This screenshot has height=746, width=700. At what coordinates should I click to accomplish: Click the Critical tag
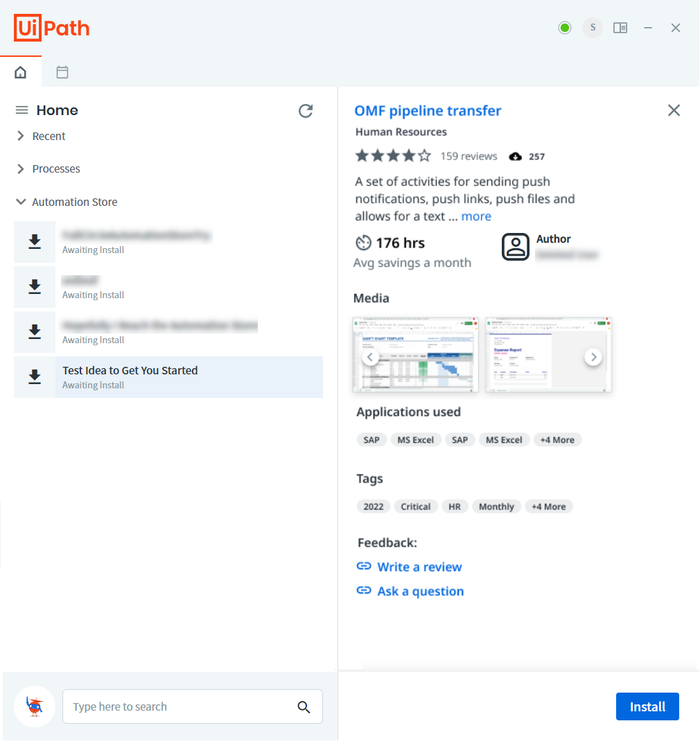click(x=416, y=507)
